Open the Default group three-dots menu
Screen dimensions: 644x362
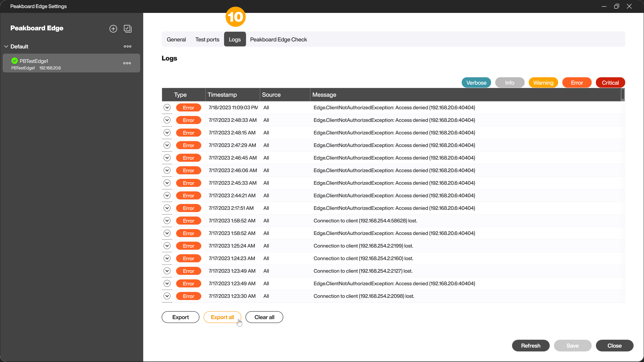tap(127, 46)
